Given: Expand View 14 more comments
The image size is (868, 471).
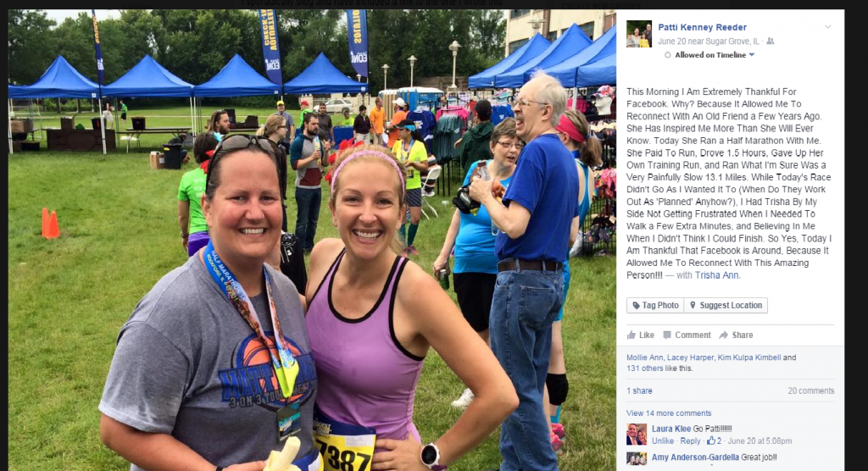Looking at the screenshot, I should pos(669,413).
